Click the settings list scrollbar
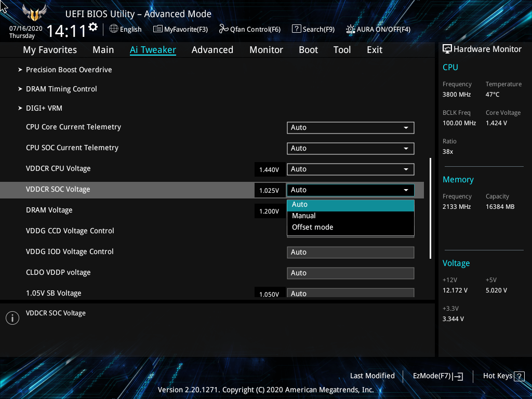Viewport: 532px width, 399px height. [x=430, y=208]
